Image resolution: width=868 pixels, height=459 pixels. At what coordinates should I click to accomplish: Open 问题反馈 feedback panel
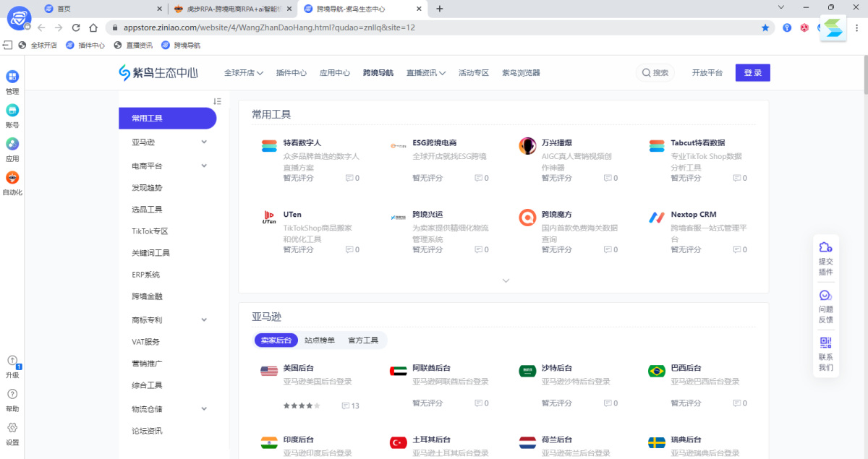(827, 302)
